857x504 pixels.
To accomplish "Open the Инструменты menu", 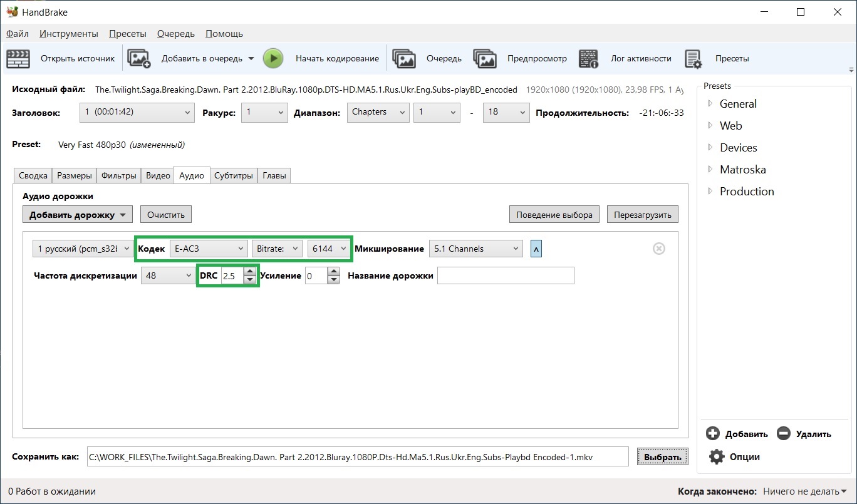I will [68, 34].
